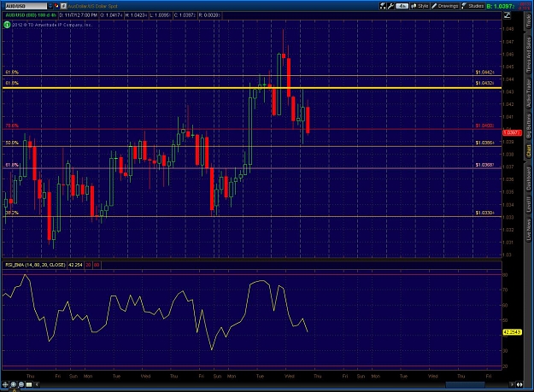Click the $1.0432 Fibonacci level label

(485, 83)
